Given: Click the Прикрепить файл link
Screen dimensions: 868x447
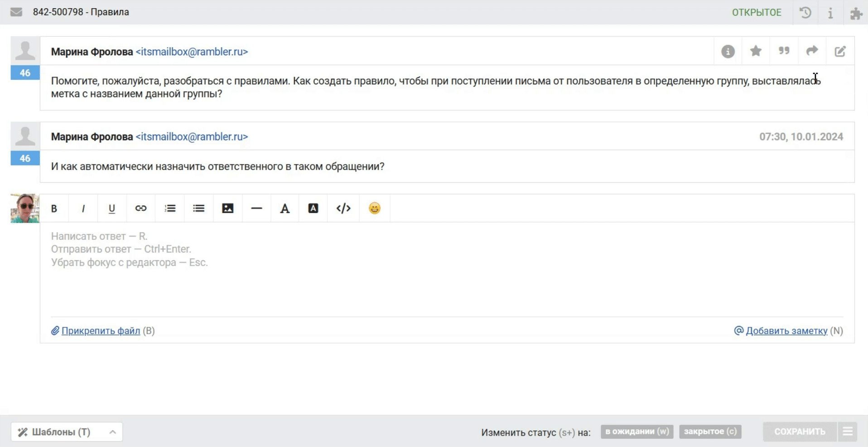Looking at the screenshot, I should pos(101,331).
